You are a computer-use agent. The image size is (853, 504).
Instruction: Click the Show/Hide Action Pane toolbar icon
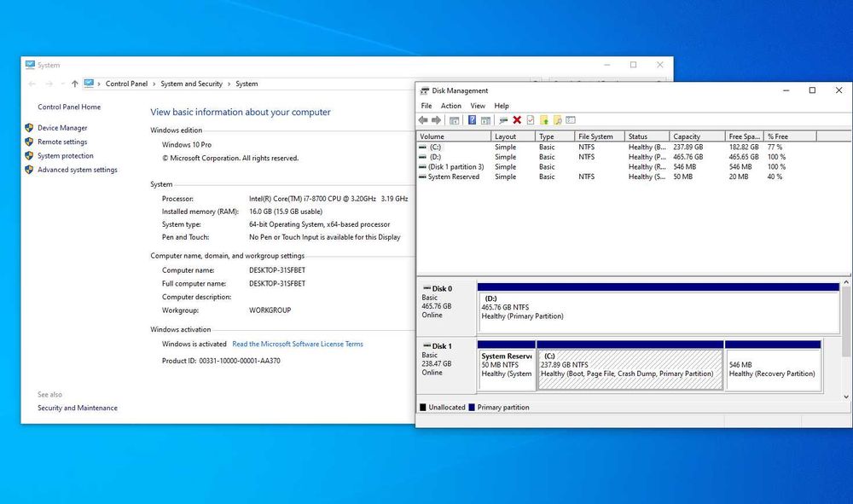tap(486, 120)
